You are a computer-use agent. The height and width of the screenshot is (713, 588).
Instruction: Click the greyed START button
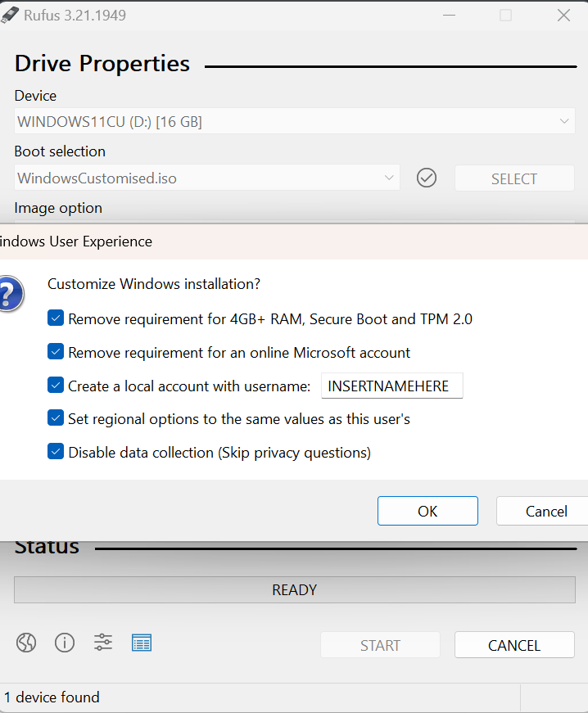380,645
